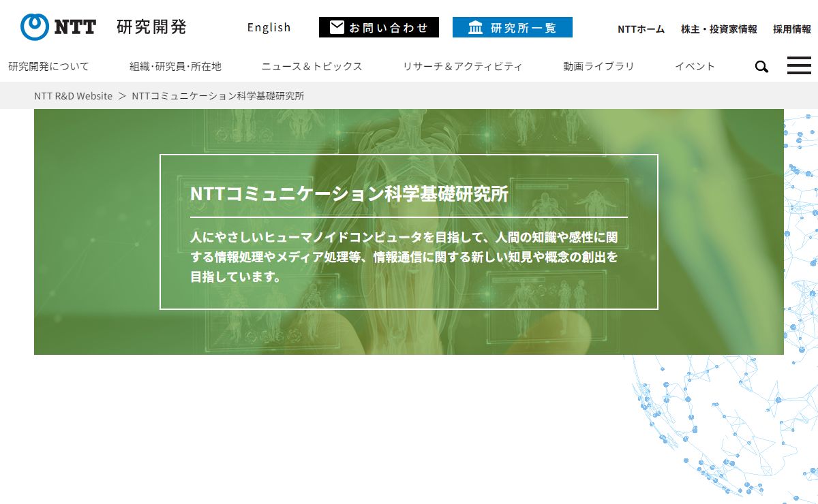The width and height of the screenshot is (818, 504).
Task: Open the 採用情報 link
Action: click(792, 29)
